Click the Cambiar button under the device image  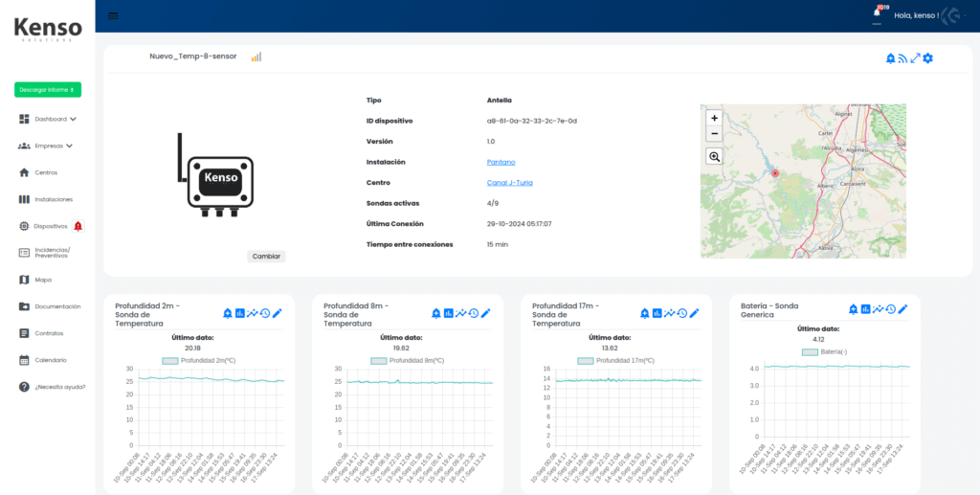pyautogui.click(x=266, y=257)
